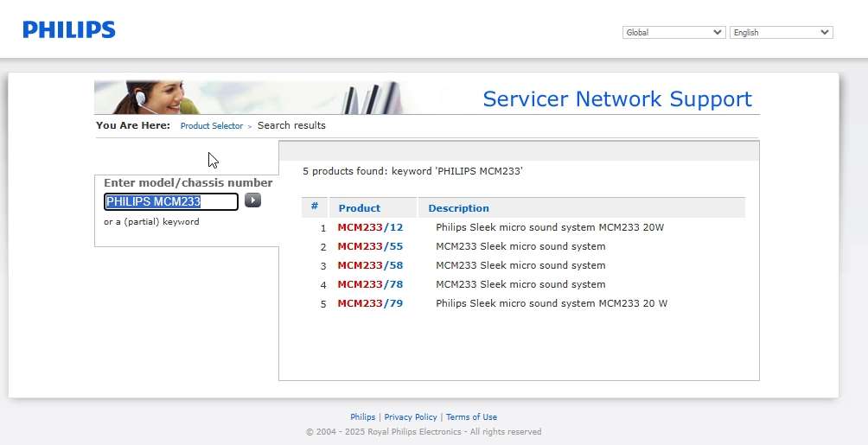
Task: Click the model/chassis number input field
Action: (171, 201)
